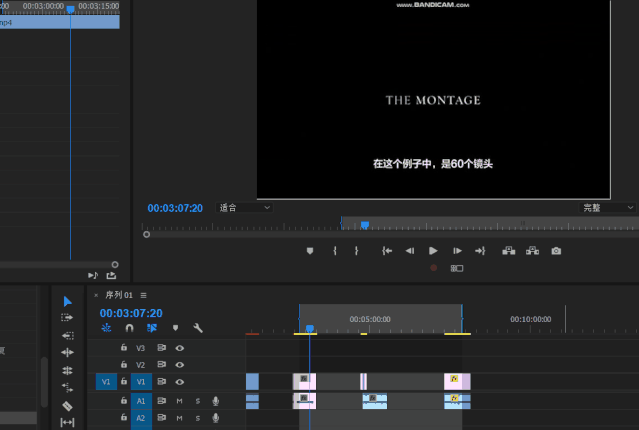Select the Track Select Backward tool
This screenshot has width=639, height=430.
click(67, 335)
